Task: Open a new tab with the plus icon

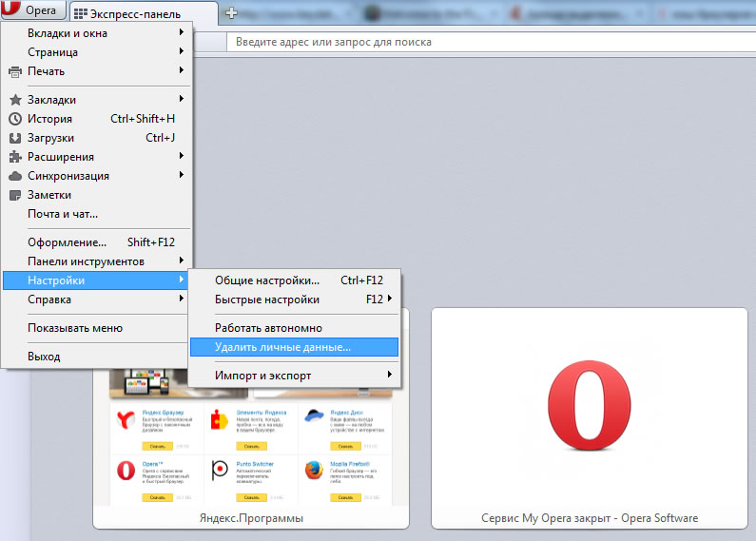Action: (231, 13)
